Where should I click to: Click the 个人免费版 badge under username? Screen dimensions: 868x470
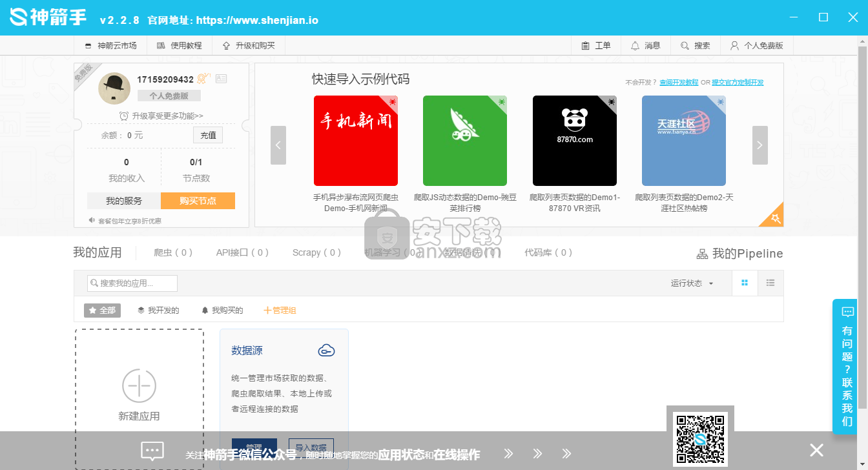coord(169,96)
